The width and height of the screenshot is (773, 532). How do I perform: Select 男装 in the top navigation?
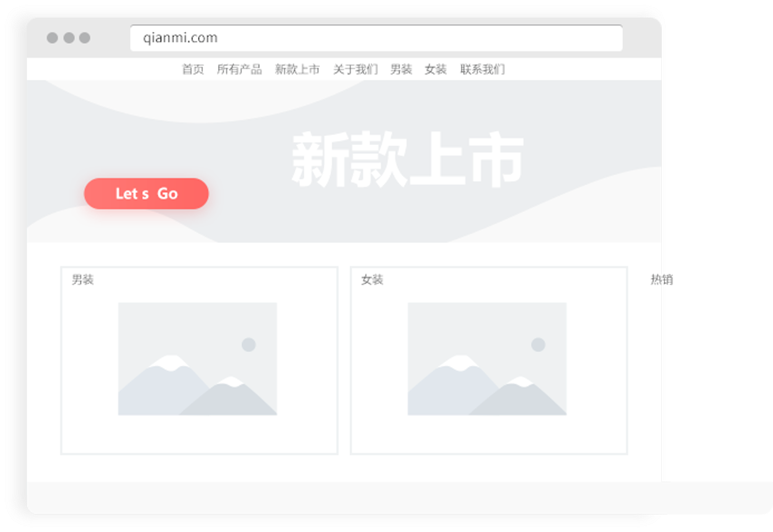click(x=401, y=69)
